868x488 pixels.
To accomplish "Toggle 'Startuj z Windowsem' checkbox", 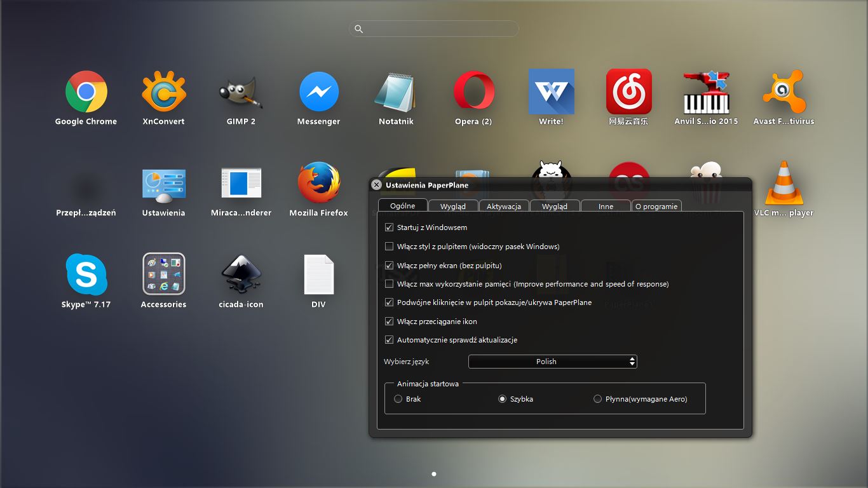I will point(390,227).
